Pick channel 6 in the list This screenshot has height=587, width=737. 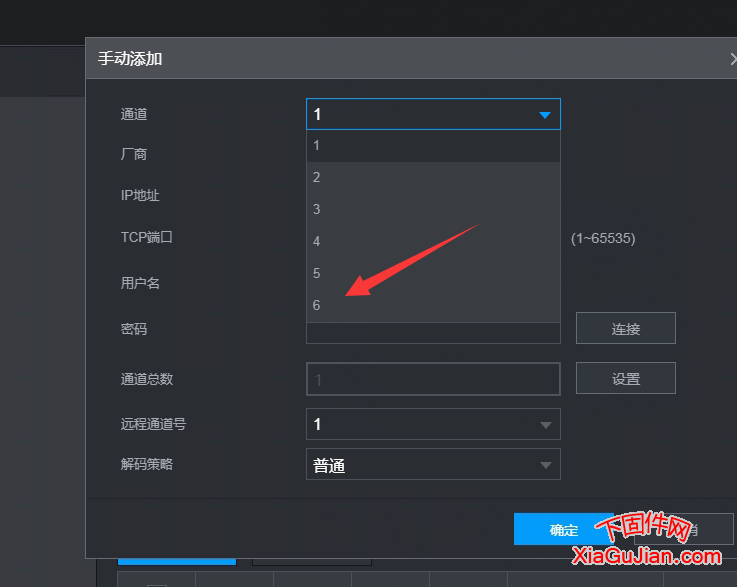point(433,305)
